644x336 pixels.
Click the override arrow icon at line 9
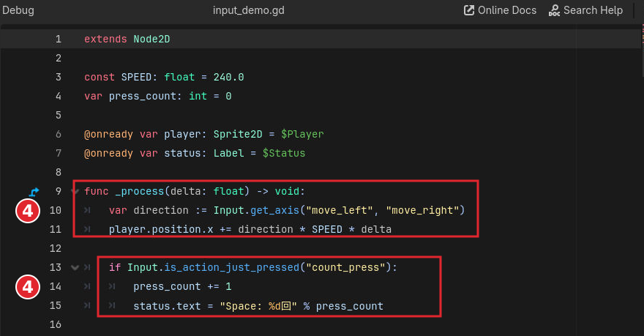tap(34, 191)
